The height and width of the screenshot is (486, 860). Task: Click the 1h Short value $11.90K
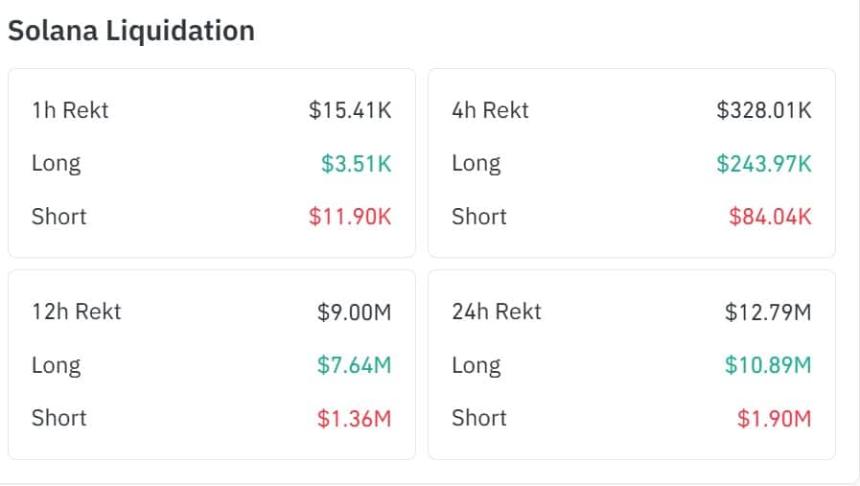pos(350,216)
